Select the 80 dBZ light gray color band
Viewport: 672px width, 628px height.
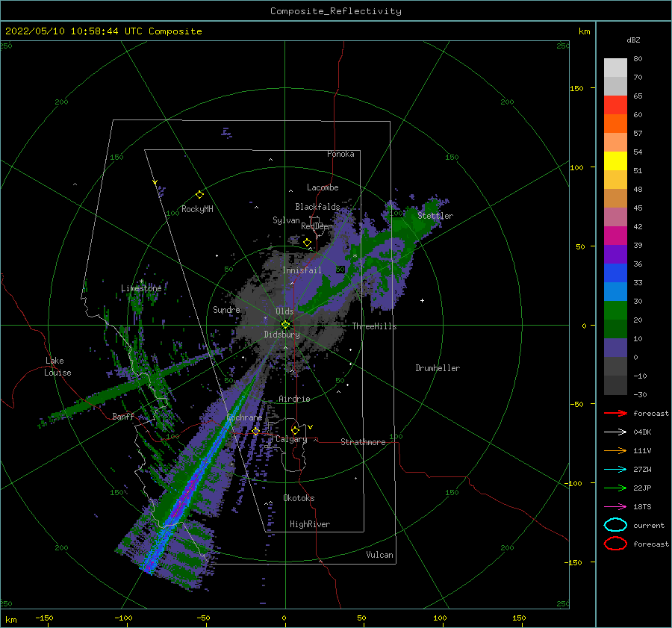pyautogui.click(x=615, y=67)
